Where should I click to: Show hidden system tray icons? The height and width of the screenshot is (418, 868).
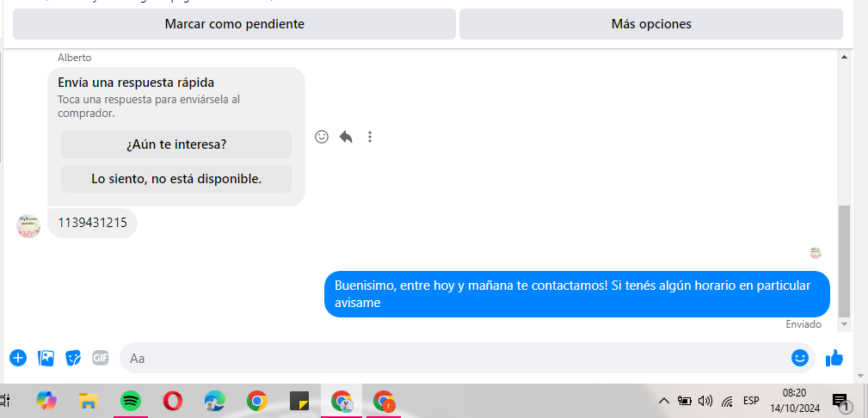pyautogui.click(x=664, y=401)
